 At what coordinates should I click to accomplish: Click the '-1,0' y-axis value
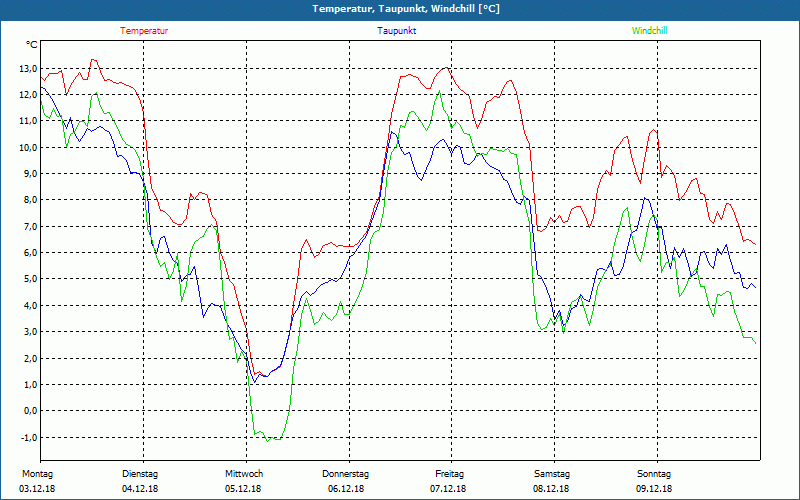click(x=29, y=437)
